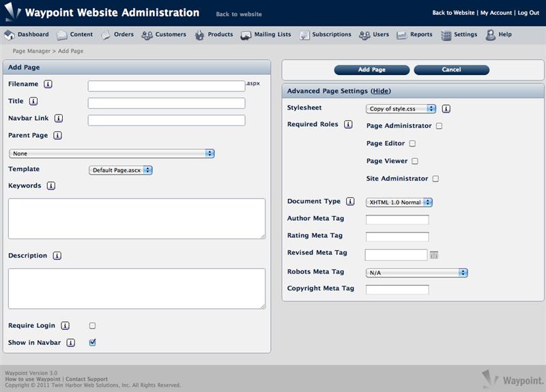Open the Dashboard menu item
This screenshot has width=546, height=392.
tap(33, 35)
